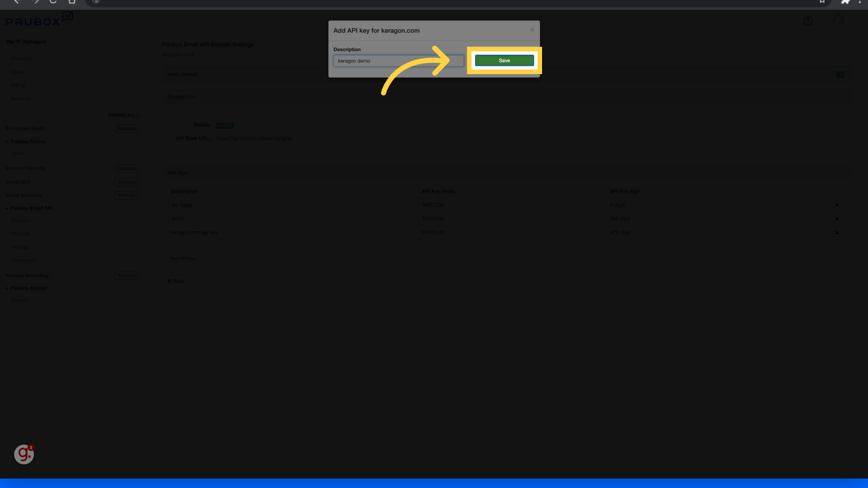
Task: Click the API Key Age column header
Action: 624,192
